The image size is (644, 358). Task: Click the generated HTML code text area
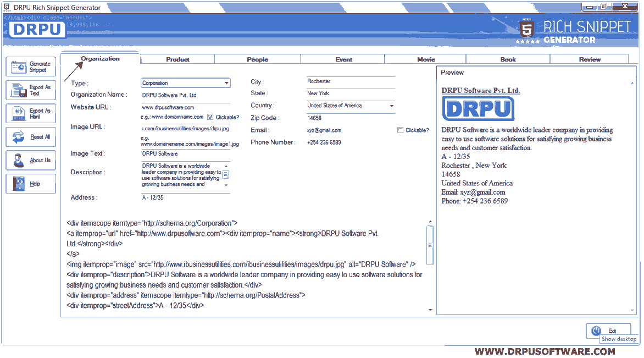[245, 265]
